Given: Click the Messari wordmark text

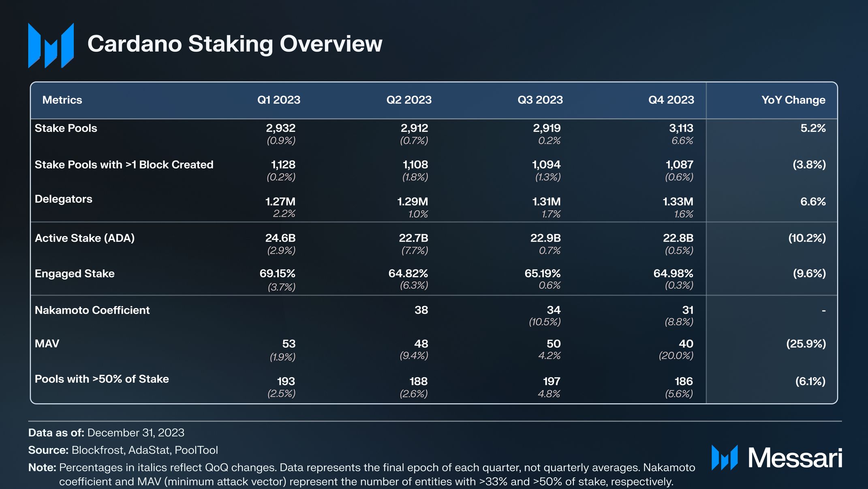Looking at the screenshot, I should click(795, 459).
